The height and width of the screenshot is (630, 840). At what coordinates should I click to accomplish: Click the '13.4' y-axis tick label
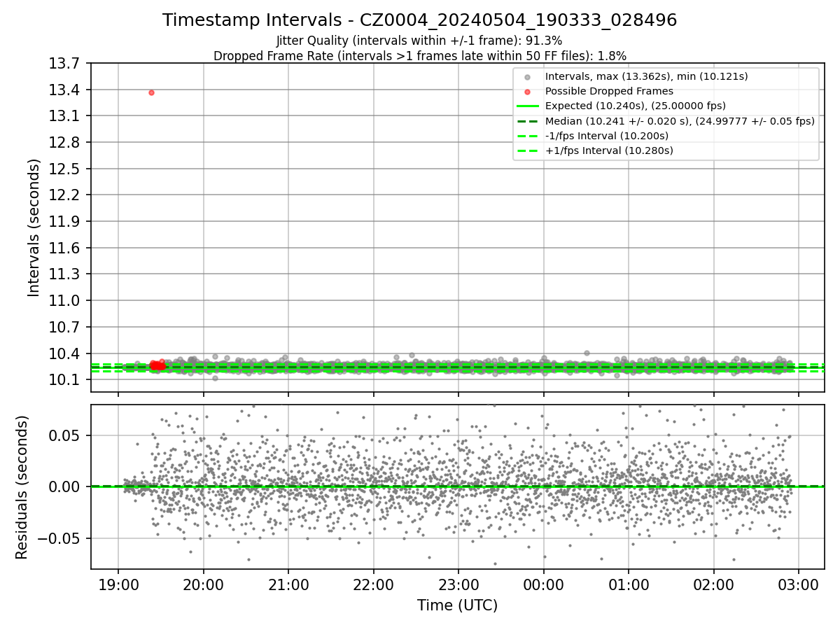pyautogui.click(x=64, y=90)
